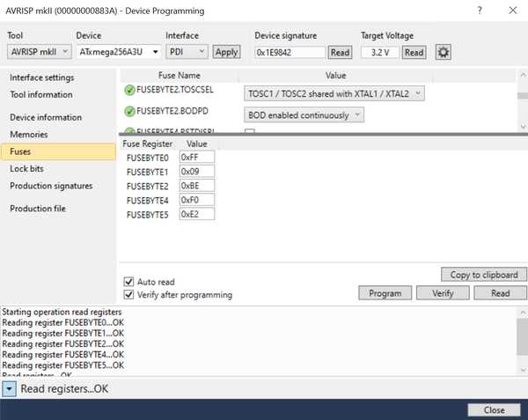Click the Target Voltage field 3.2 V
This screenshot has height=420, width=528.
pyautogui.click(x=380, y=53)
